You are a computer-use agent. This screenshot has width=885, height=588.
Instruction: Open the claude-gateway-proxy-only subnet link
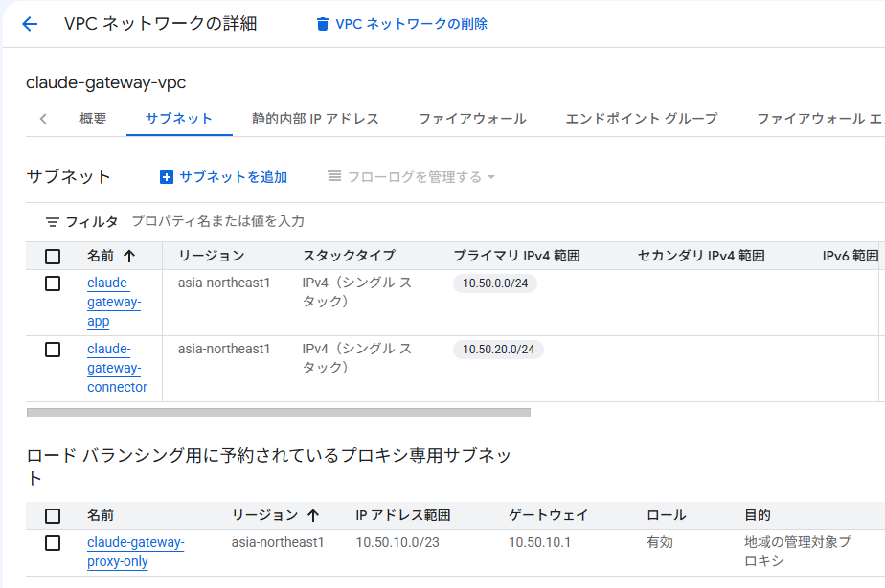[135, 552]
